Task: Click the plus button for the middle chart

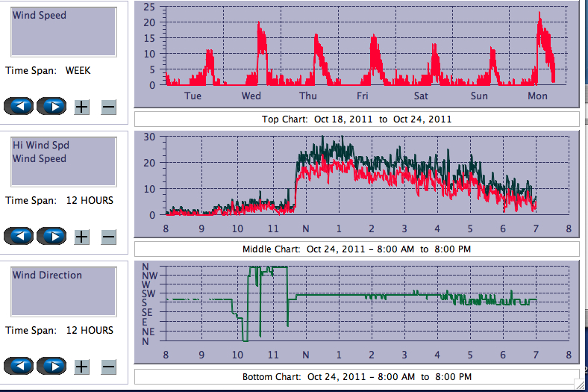Action: pos(82,237)
